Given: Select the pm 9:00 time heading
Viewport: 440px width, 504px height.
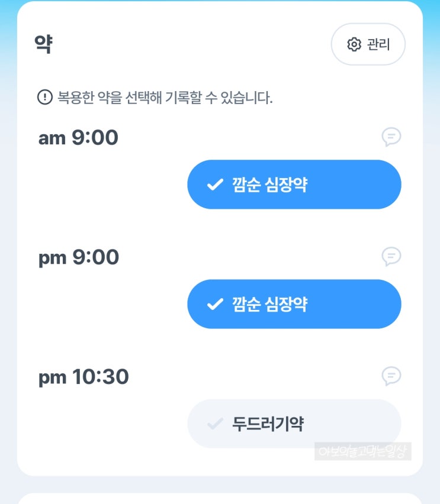Looking at the screenshot, I should click(x=78, y=257).
